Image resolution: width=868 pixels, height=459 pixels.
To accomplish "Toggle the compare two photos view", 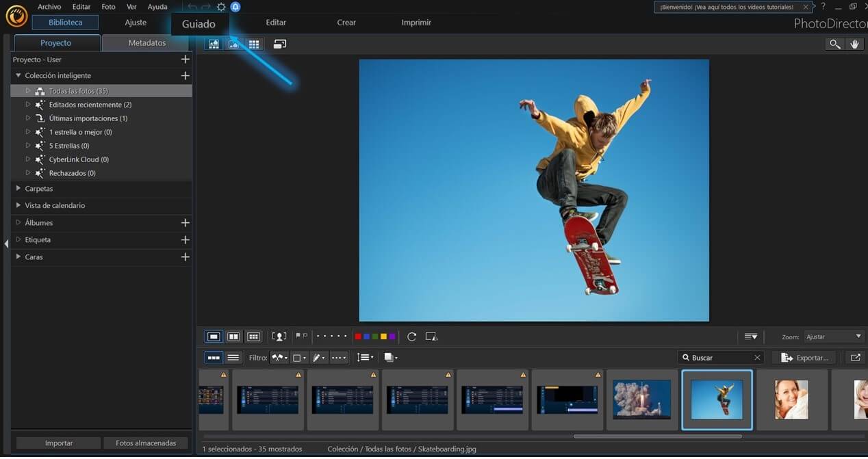I will 233,337.
